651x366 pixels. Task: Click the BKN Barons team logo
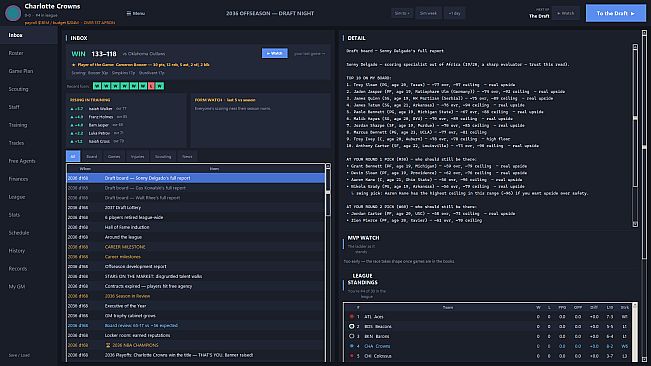click(352, 336)
